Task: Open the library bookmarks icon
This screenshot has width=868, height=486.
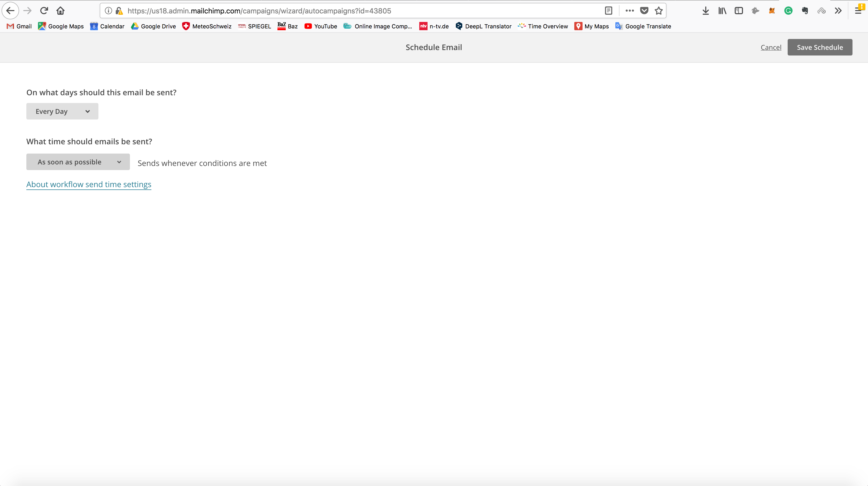Action: 722,11
